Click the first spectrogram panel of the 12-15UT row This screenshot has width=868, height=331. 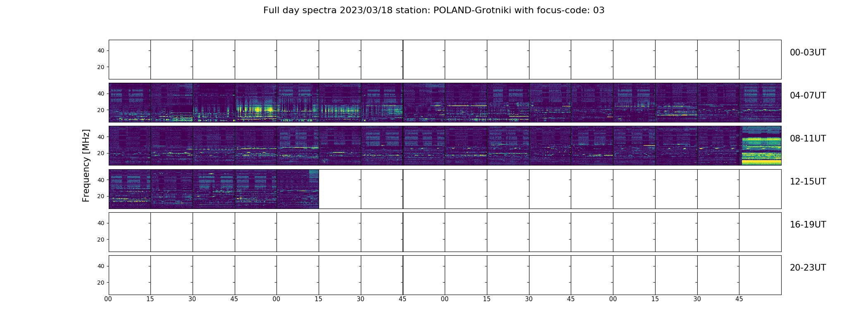pos(130,189)
